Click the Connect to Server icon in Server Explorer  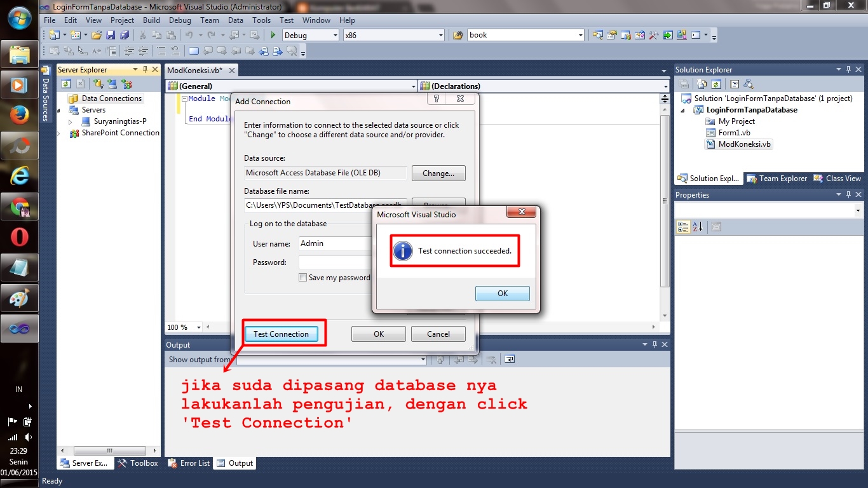112,84
